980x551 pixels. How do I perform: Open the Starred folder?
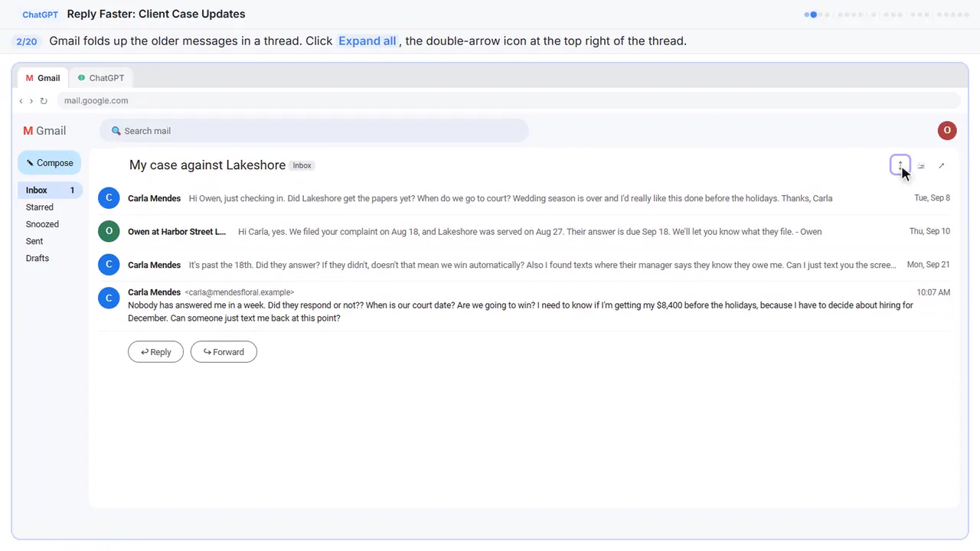click(40, 207)
